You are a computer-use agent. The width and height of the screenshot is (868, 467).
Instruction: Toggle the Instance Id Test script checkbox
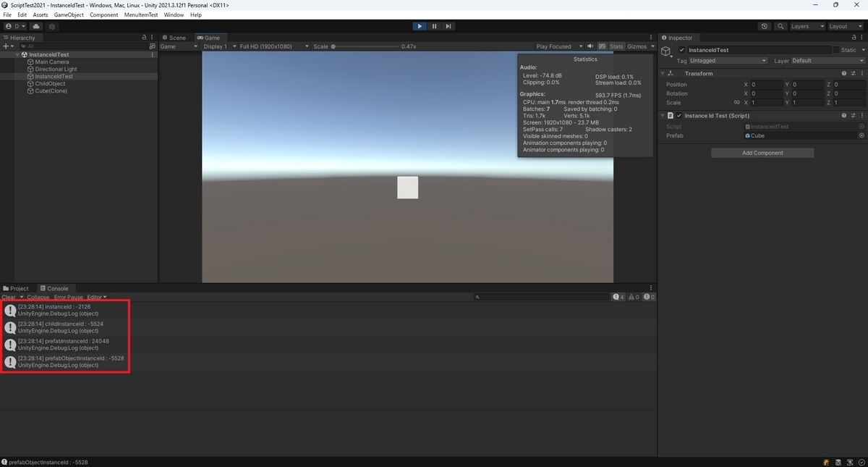[678, 115]
